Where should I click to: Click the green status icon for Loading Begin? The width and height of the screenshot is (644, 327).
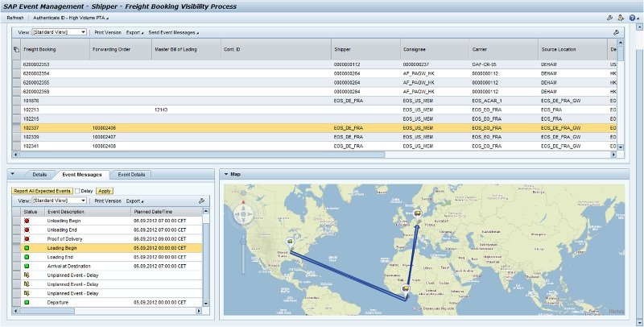pos(27,248)
